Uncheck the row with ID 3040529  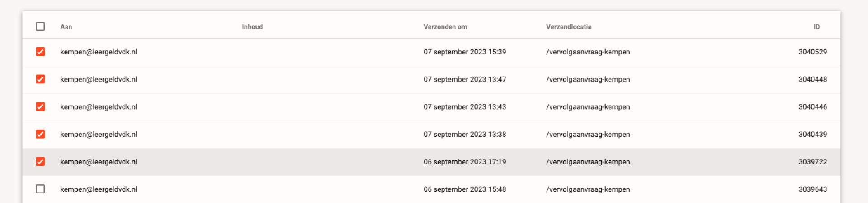40,52
